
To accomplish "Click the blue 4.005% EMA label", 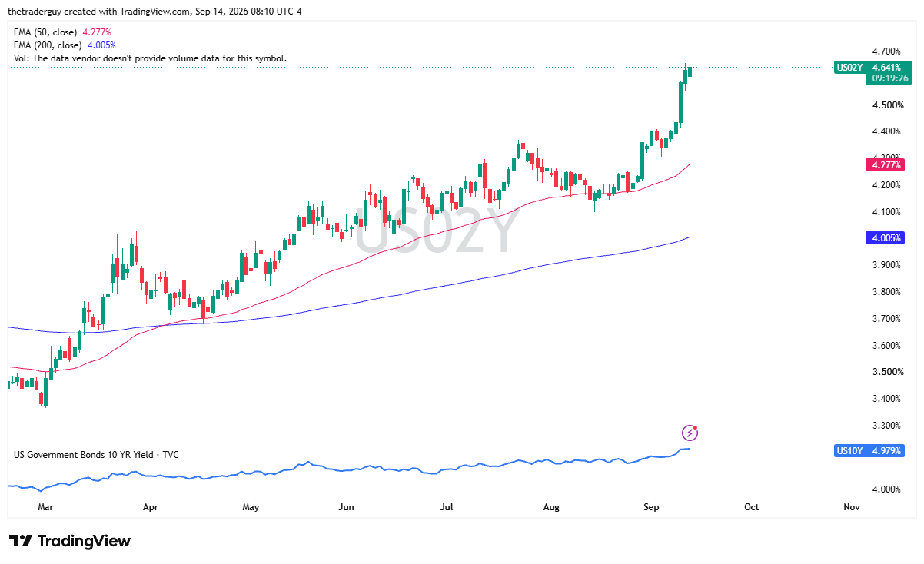I will [x=886, y=238].
